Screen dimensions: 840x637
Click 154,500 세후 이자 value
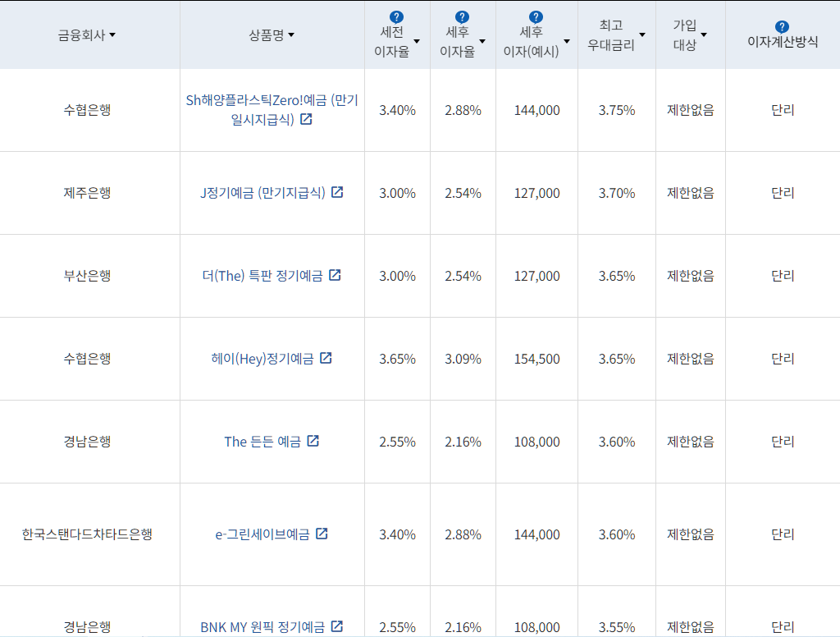click(536, 359)
